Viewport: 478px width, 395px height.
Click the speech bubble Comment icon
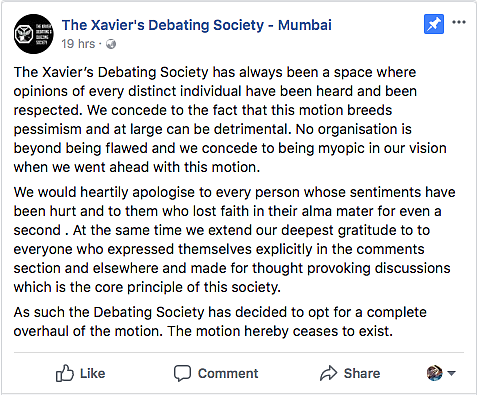coord(182,373)
